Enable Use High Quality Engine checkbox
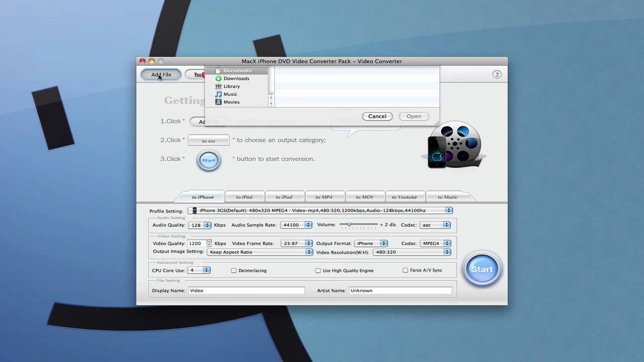The image size is (644, 362). pos(318,270)
